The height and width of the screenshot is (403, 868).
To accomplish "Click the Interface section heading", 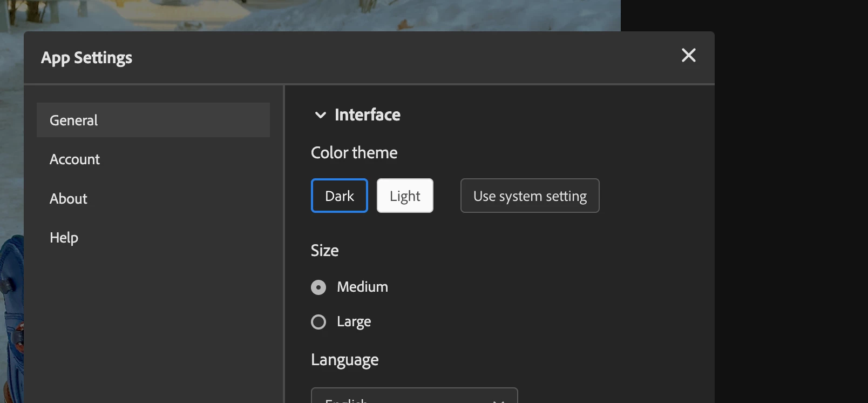I will (x=368, y=115).
